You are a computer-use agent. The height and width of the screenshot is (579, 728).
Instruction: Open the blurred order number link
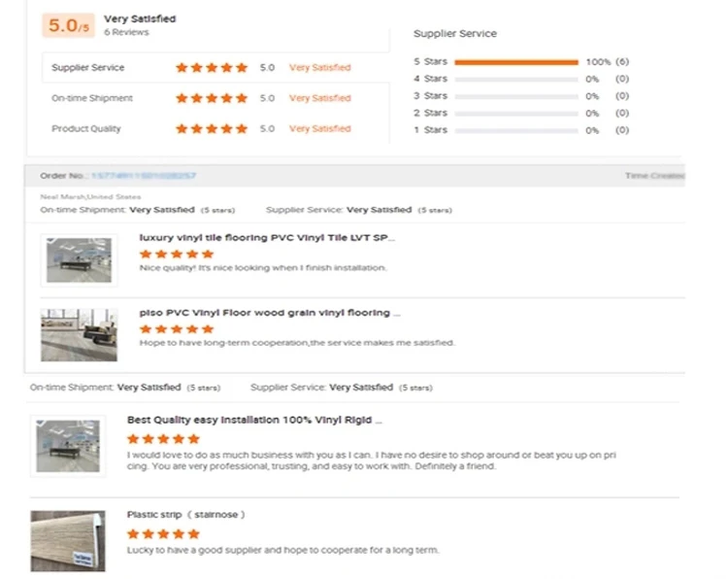pos(144,176)
